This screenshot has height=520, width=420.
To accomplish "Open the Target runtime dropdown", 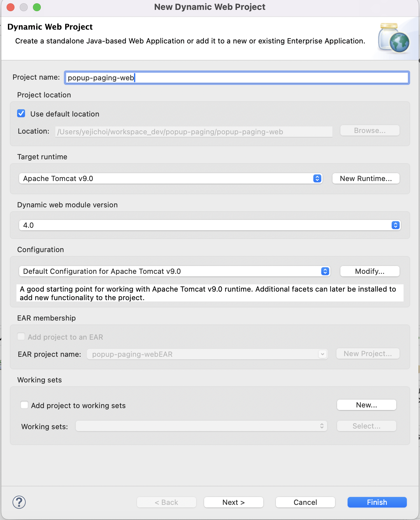I will (171, 178).
